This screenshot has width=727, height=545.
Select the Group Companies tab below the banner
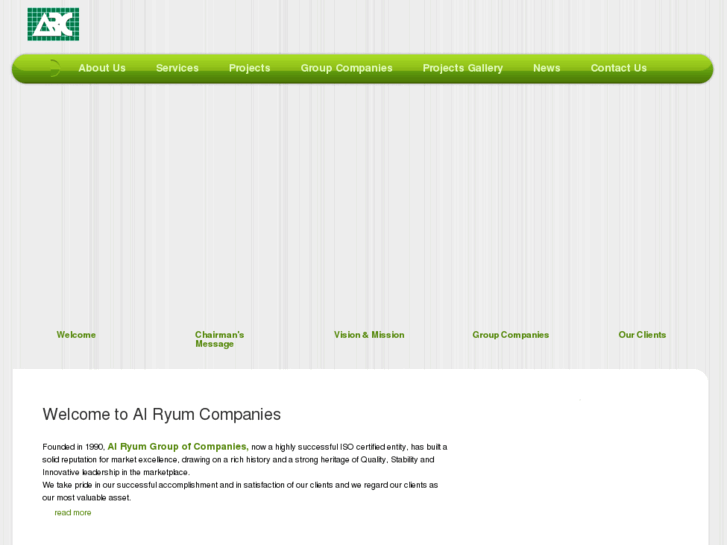point(510,335)
